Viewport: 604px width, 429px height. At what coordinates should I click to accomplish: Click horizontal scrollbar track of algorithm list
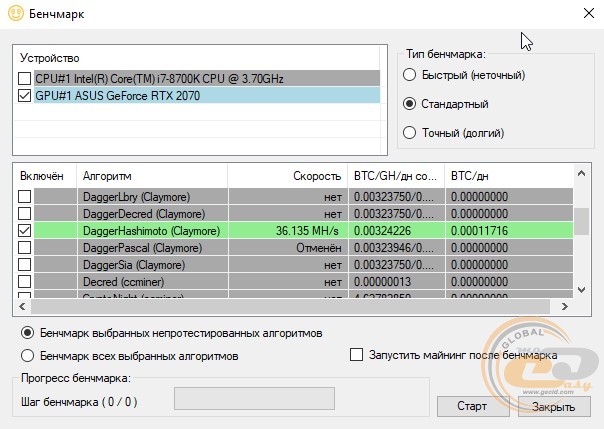tap(290, 307)
